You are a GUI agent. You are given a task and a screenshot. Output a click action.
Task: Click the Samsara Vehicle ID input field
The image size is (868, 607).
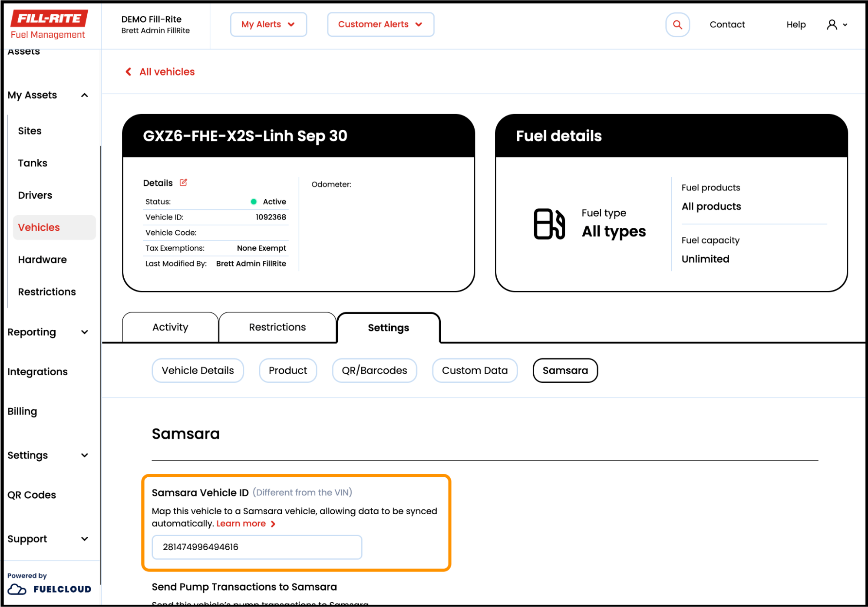pyautogui.click(x=257, y=547)
